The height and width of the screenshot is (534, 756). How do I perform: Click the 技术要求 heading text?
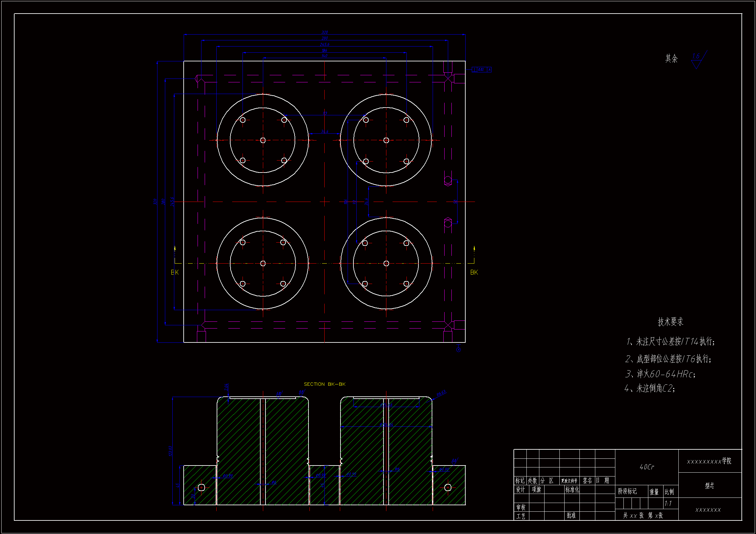click(x=670, y=322)
